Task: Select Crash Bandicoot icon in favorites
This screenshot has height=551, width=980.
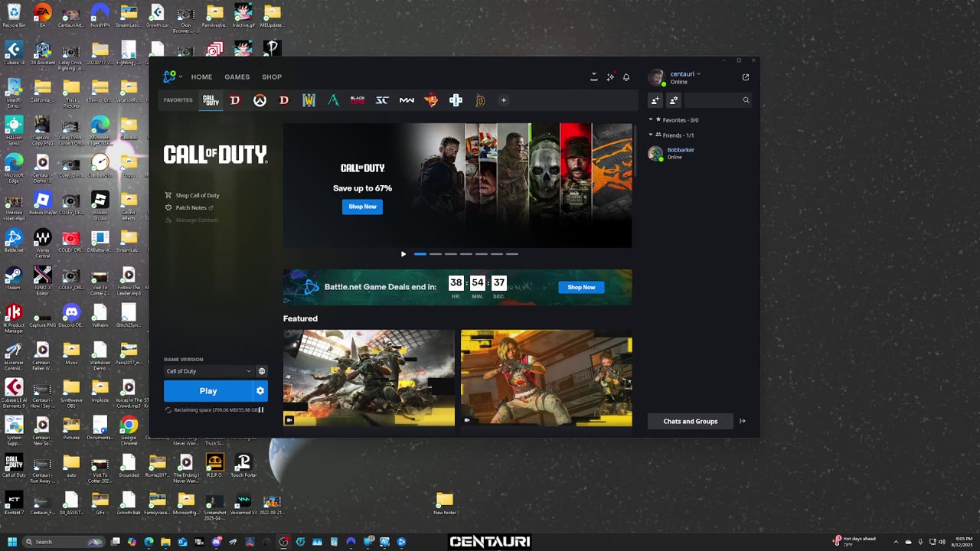Action: tap(431, 100)
